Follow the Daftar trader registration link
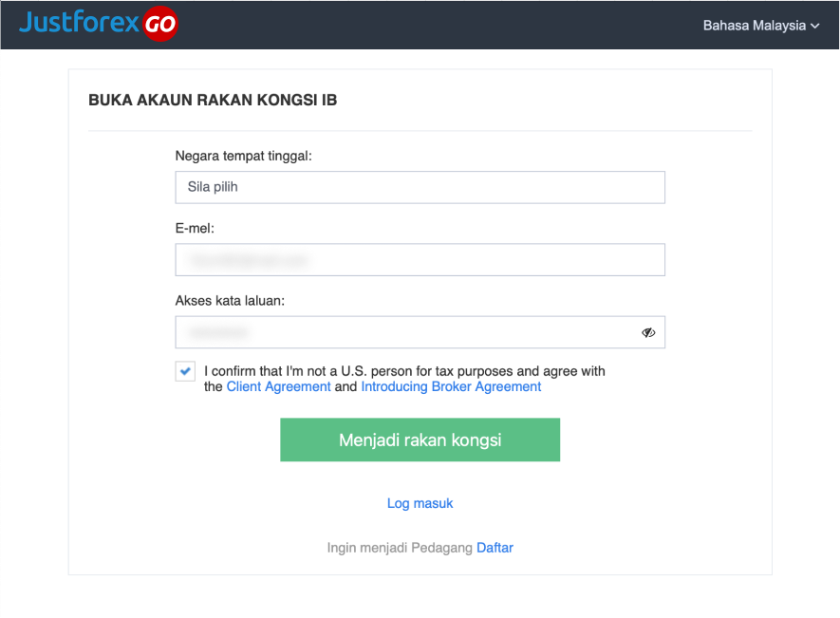 click(495, 548)
